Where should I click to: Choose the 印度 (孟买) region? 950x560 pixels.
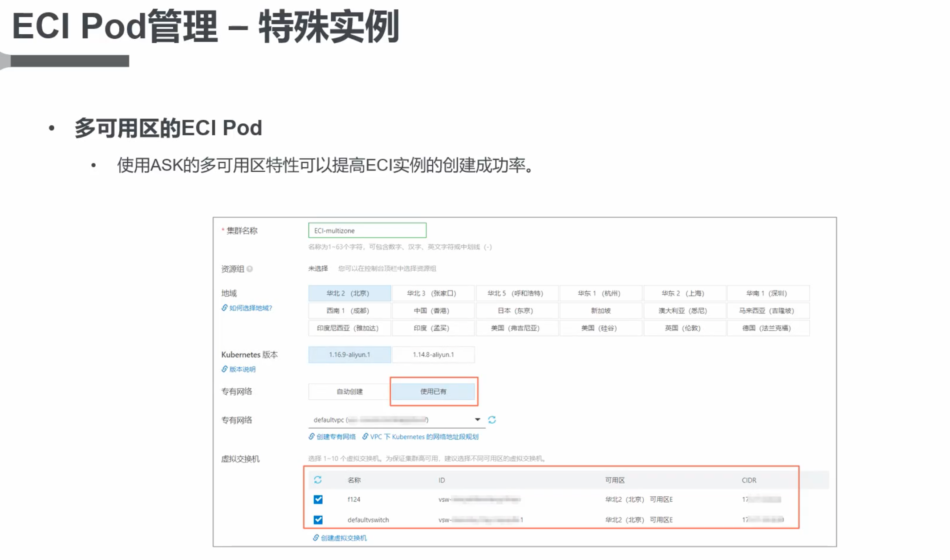click(x=433, y=328)
